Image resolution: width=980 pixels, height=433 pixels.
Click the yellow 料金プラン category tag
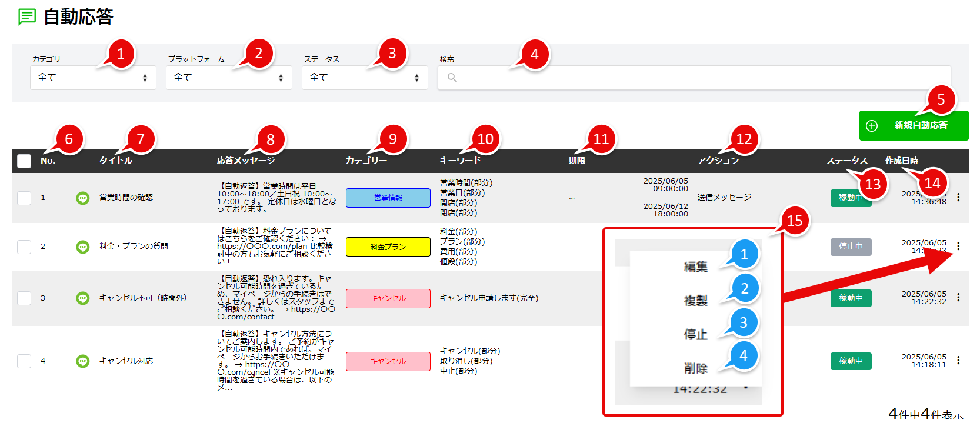pos(388,247)
